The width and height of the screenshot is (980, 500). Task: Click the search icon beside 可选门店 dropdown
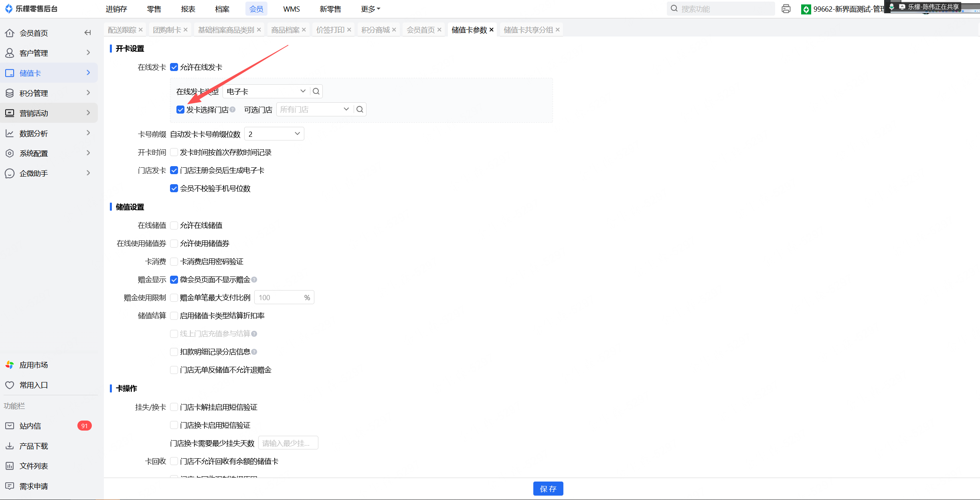360,110
